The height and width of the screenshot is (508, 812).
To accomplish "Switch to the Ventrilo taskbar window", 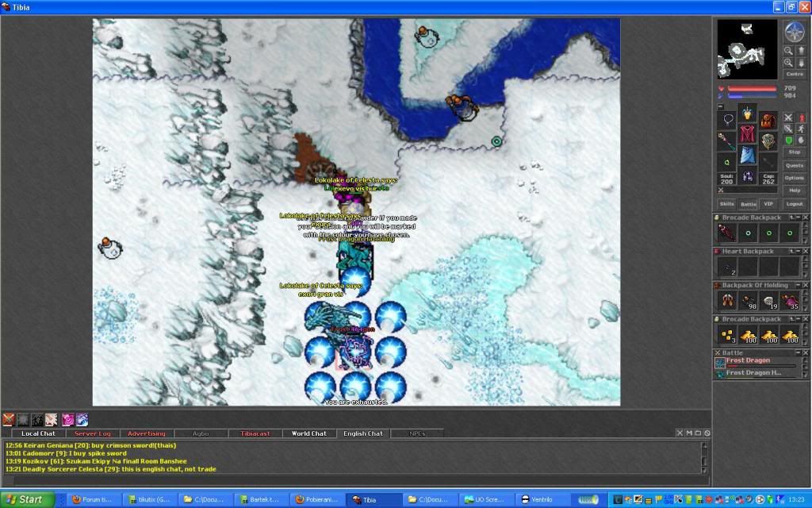I will pos(541,500).
